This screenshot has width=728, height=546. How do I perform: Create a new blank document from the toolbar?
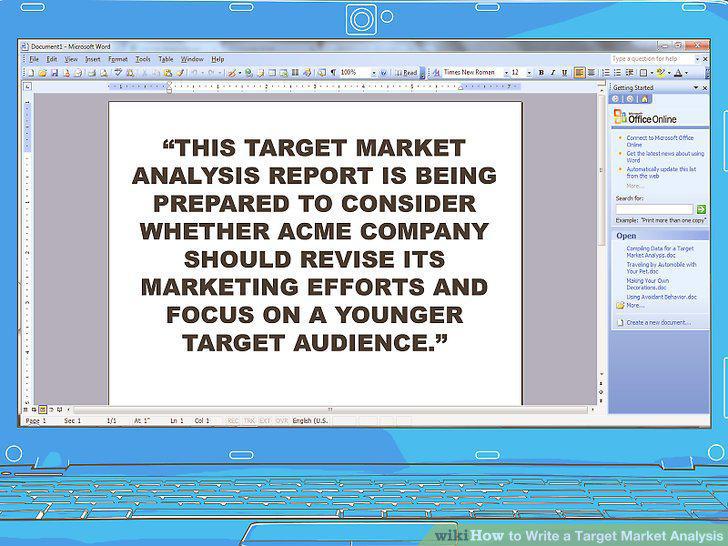pos(31,72)
